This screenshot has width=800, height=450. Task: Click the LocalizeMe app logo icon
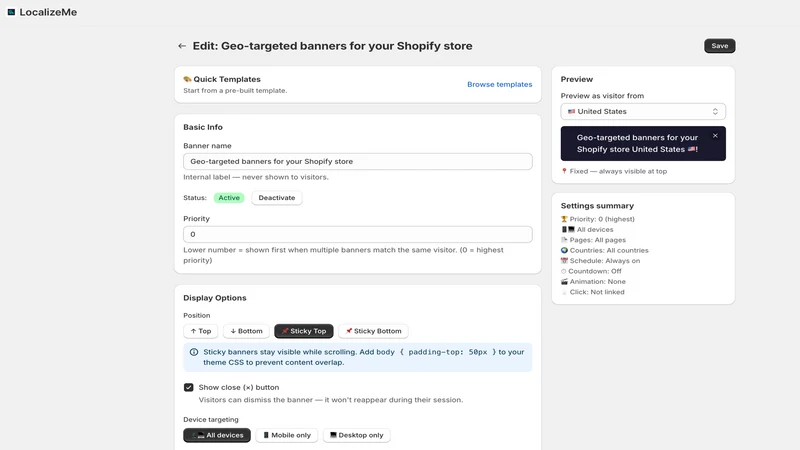pyautogui.click(x=11, y=12)
